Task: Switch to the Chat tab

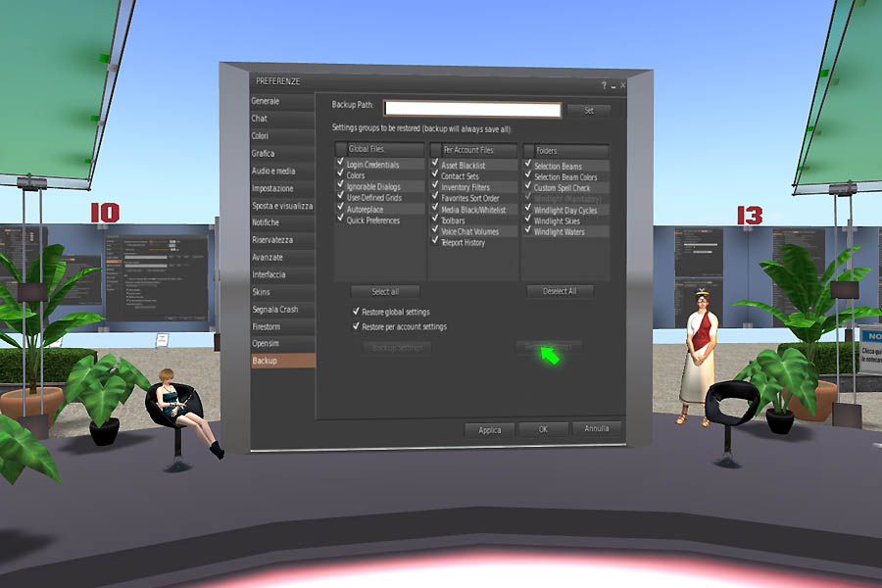Action: (282, 119)
